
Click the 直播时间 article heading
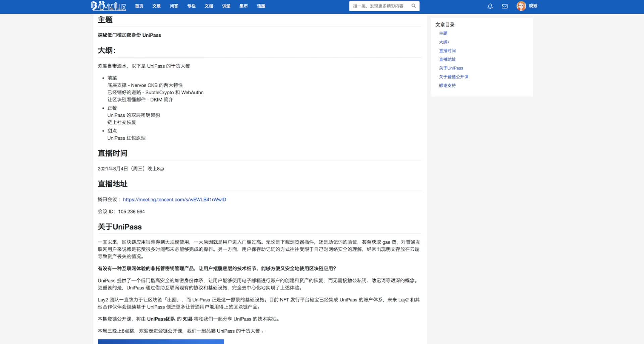coord(112,153)
